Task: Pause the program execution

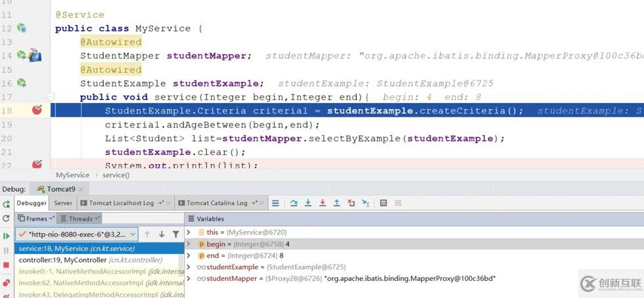Action: point(6,250)
